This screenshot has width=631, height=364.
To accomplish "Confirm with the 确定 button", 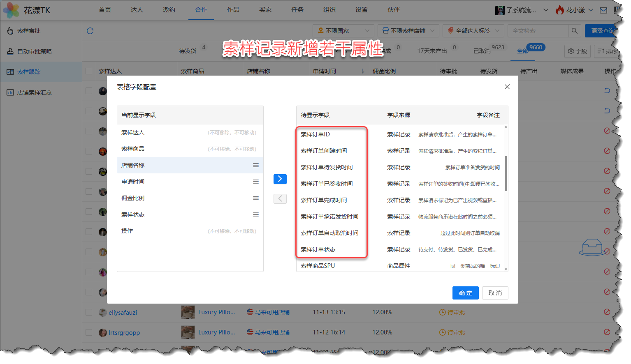I will [x=465, y=293].
